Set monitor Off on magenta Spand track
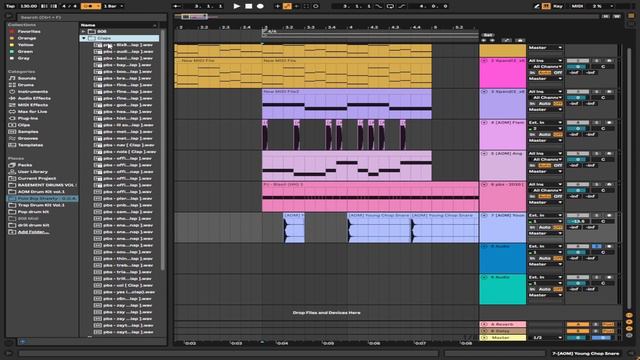 (558, 73)
